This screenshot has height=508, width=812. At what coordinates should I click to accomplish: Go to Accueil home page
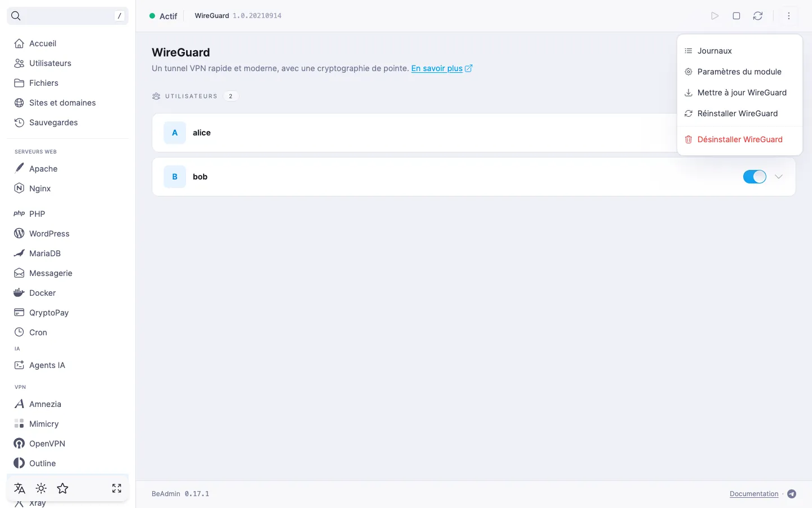(x=68, y=43)
